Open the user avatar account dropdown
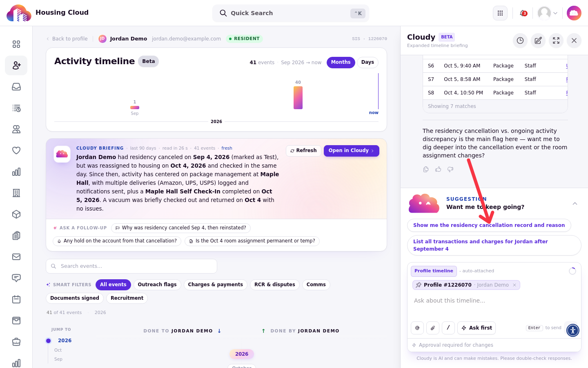 548,13
